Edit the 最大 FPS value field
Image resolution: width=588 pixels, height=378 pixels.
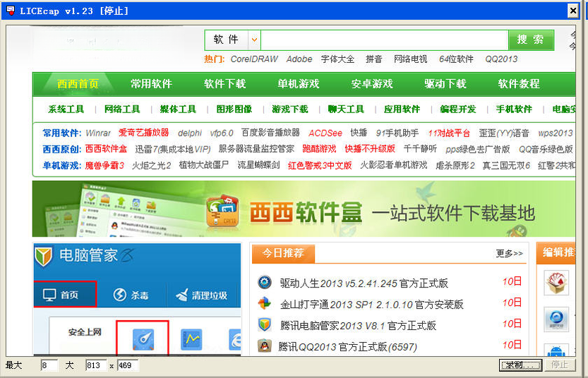pyautogui.click(x=49, y=365)
